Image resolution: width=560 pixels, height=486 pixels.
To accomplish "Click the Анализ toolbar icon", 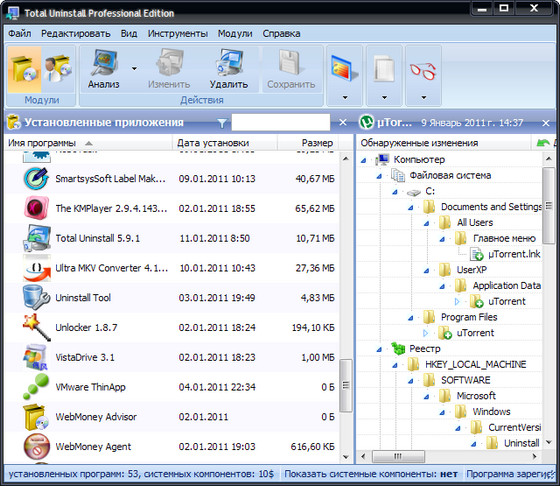I will (104, 63).
